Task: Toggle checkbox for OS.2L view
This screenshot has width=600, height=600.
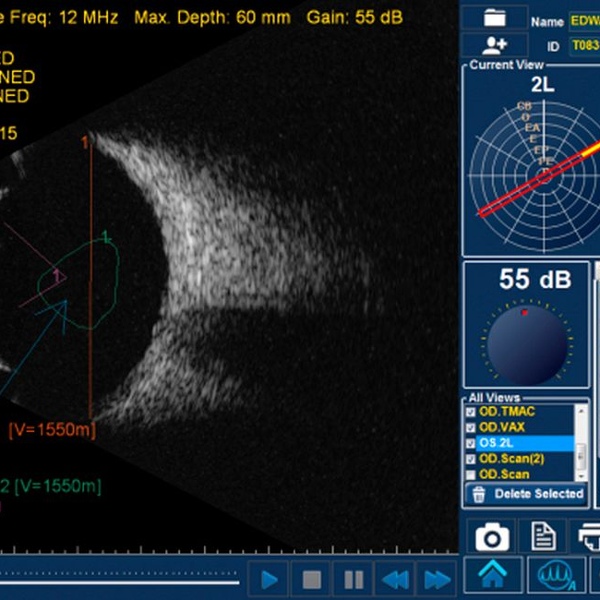Action: (470, 443)
